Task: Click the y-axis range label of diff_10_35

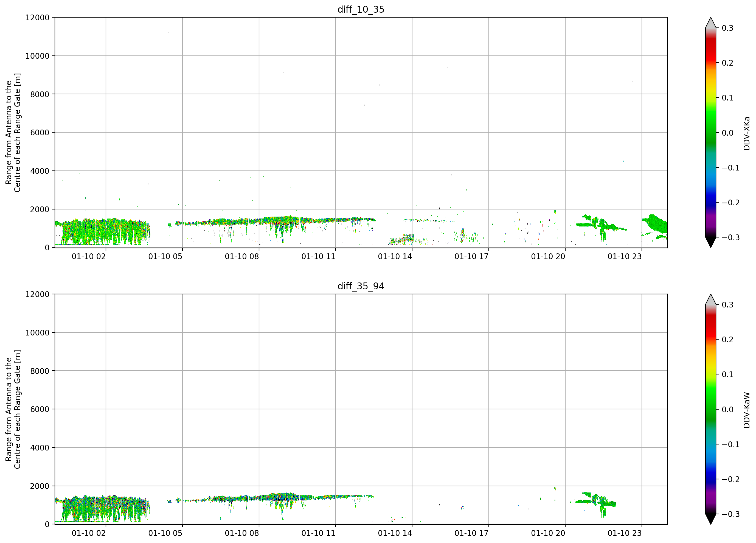Action: (x=13, y=133)
